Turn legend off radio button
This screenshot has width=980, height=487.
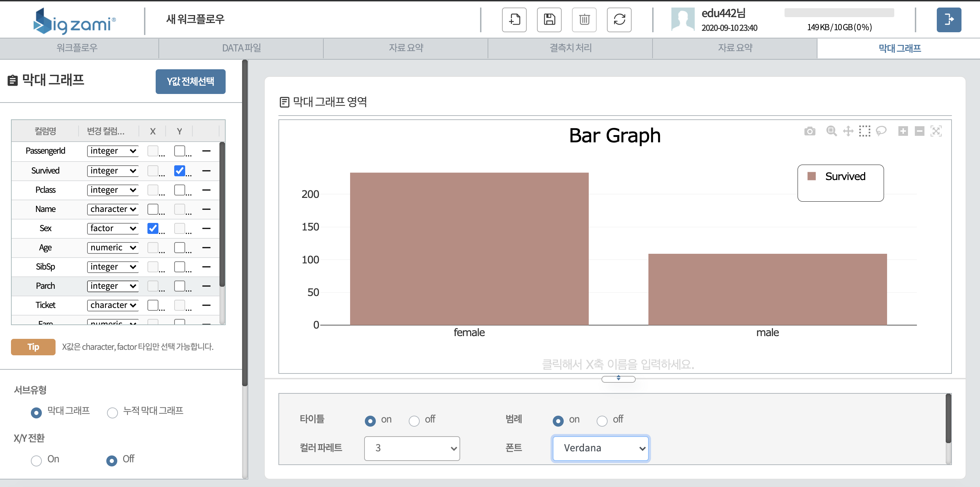tap(602, 421)
